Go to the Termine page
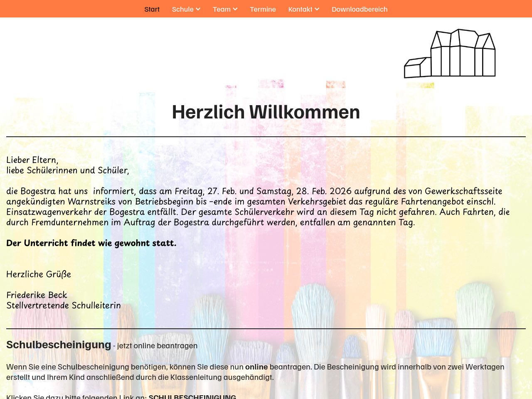532x399 pixels. pyautogui.click(x=263, y=9)
